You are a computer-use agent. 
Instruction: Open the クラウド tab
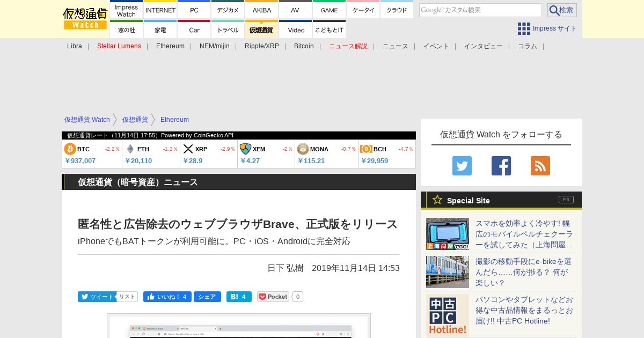coord(397,10)
